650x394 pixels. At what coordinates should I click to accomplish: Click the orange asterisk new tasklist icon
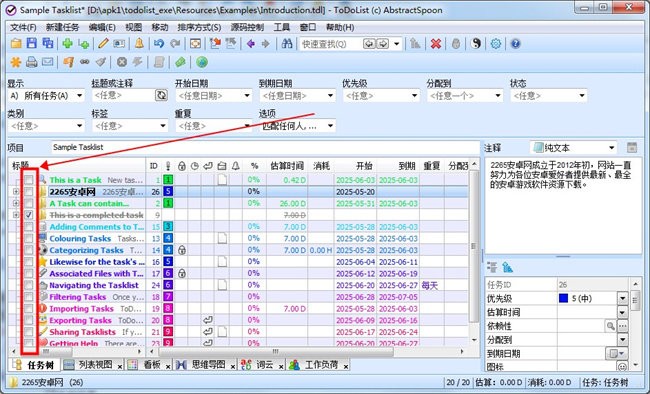point(16,62)
